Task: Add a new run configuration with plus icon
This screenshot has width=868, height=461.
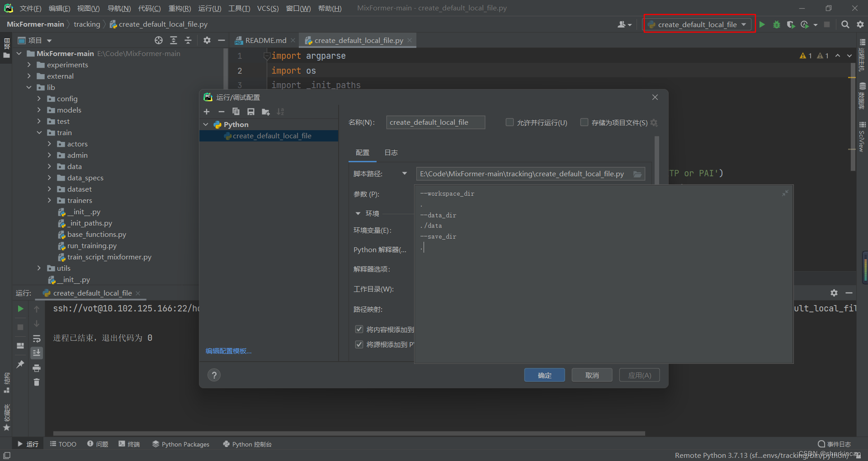Action: tap(207, 112)
